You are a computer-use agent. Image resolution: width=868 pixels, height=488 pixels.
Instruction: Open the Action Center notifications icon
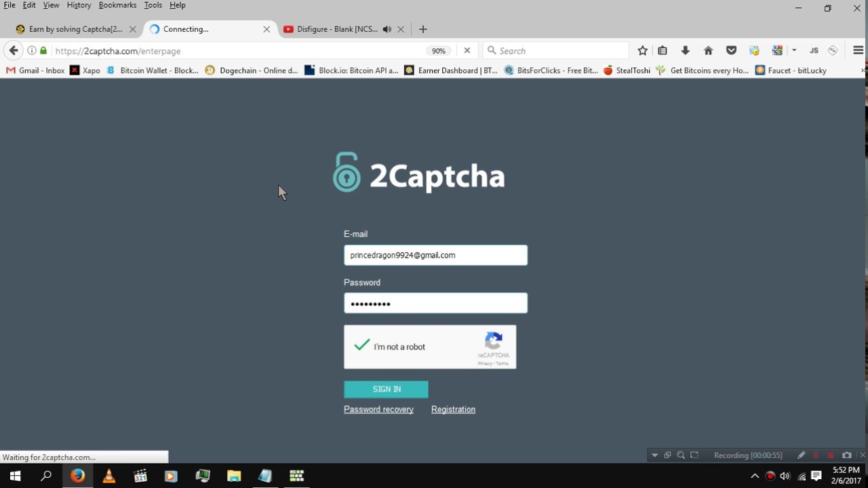(816, 476)
